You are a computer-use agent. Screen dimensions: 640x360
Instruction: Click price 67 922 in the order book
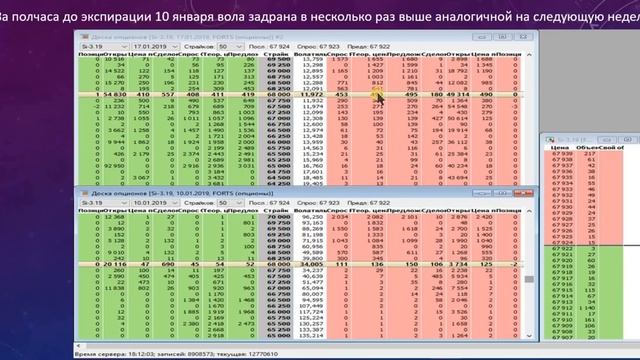point(562,248)
